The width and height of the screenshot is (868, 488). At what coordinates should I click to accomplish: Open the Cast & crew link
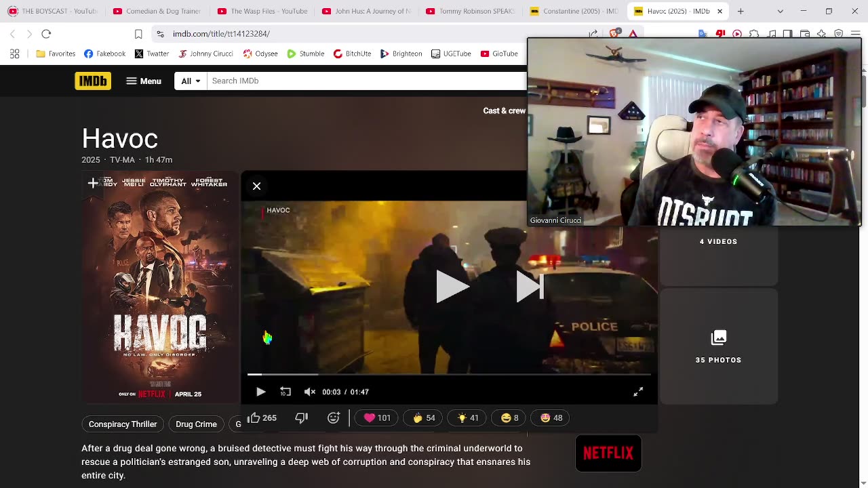tap(504, 110)
